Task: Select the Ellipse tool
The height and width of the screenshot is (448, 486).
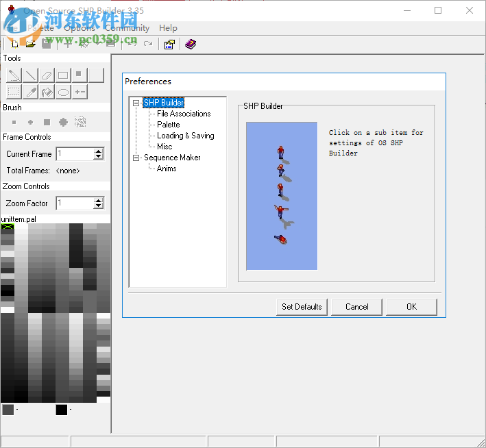Action: [x=63, y=92]
